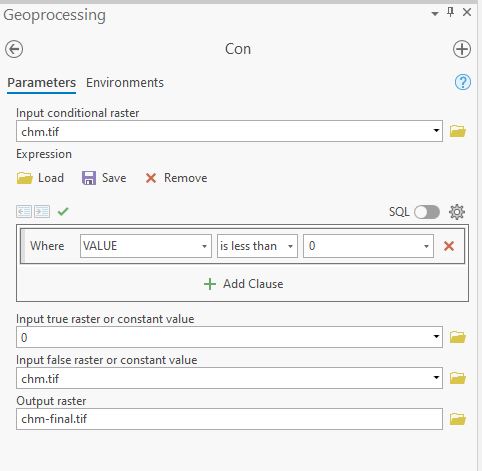482x471 pixels.
Task: Pin the Geoprocessing pane
Action: [450, 13]
